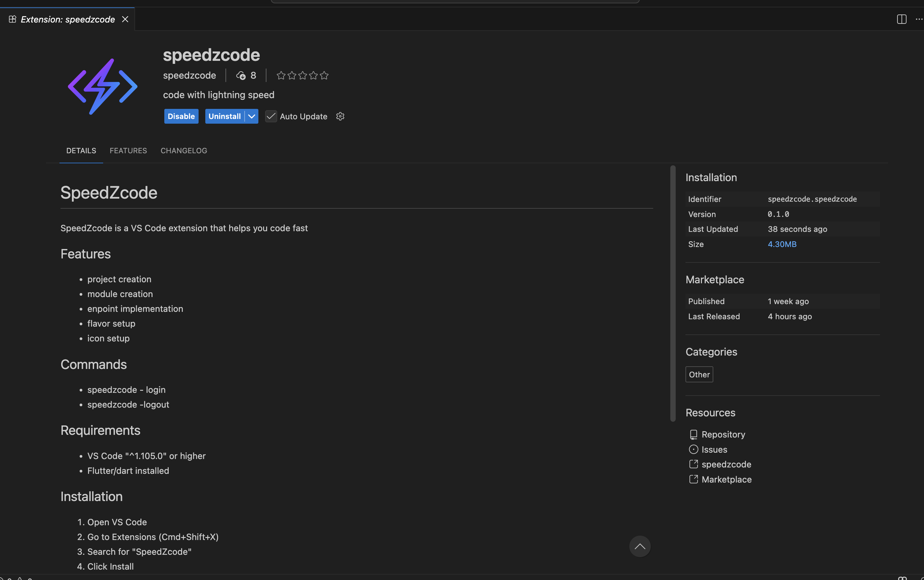The height and width of the screenshot is (580, 924).
Task: Open the Uninstall dropdown chevron
Action: point(252,116)
